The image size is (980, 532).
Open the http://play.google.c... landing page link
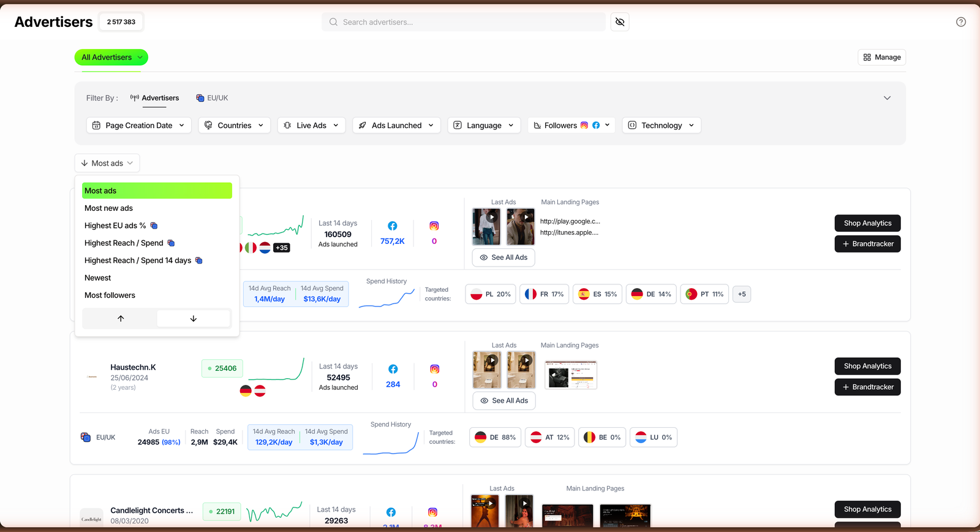570,221
